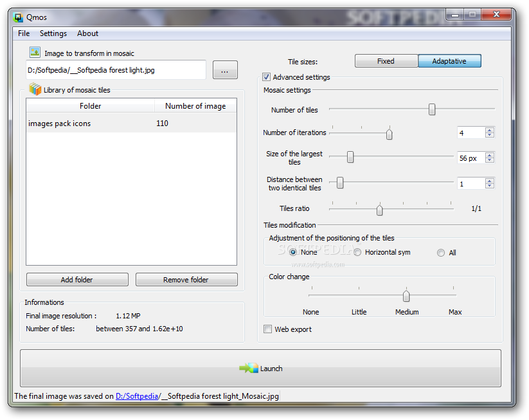Click the 'Medium' label under Color change

(407, 312)
